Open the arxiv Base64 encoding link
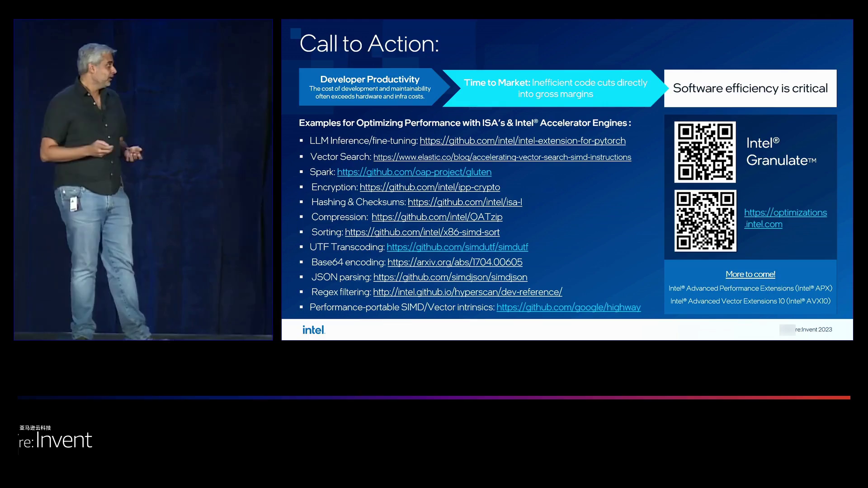The width and height of the screenshot is (868, 488). pyautogui.click(x=454, y=262)
